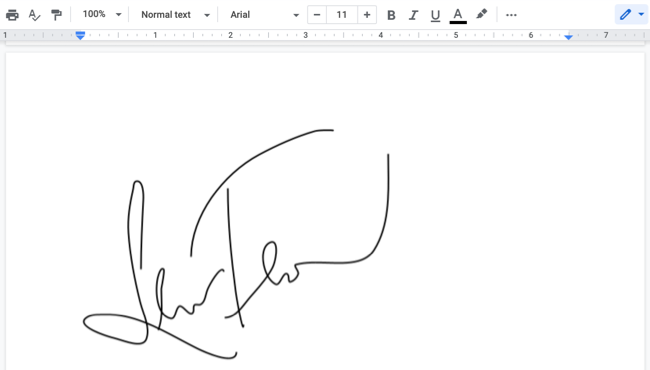Click the font size field showing 11
Viewport: 650px width, 370px height.
(x=342, y=15)
